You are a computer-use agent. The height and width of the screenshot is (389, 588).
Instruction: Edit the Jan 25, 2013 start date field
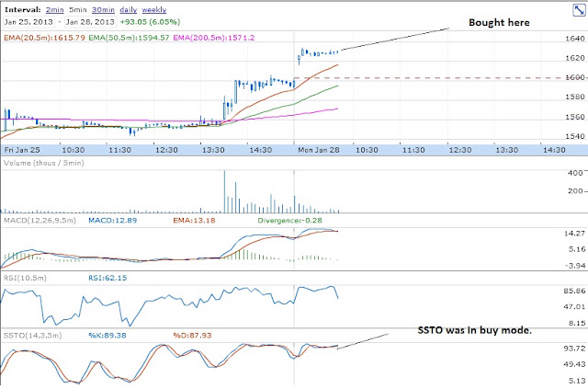(x=28, y=22)
